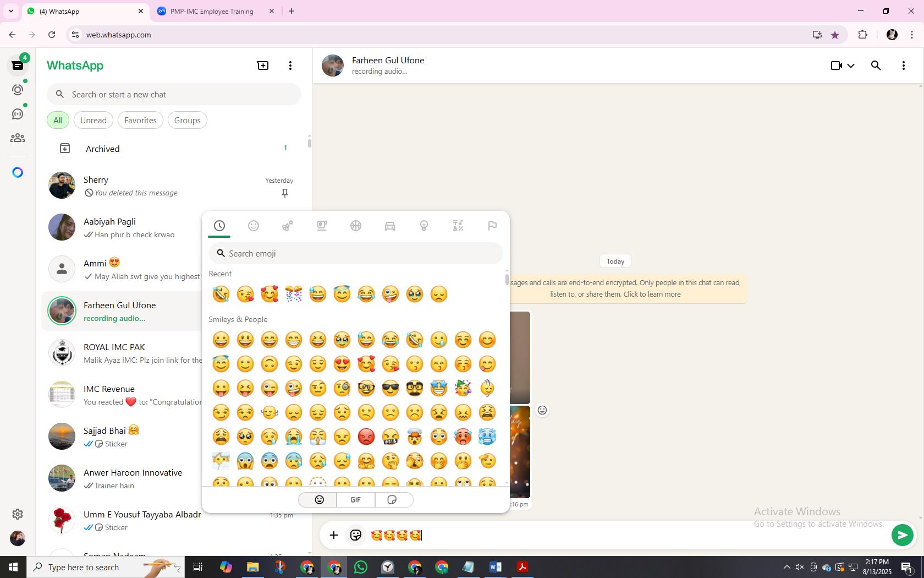
Task: Switch to PMP-IMC Employee Training tab
Action: pyautogui.click(x=216, y=11)
